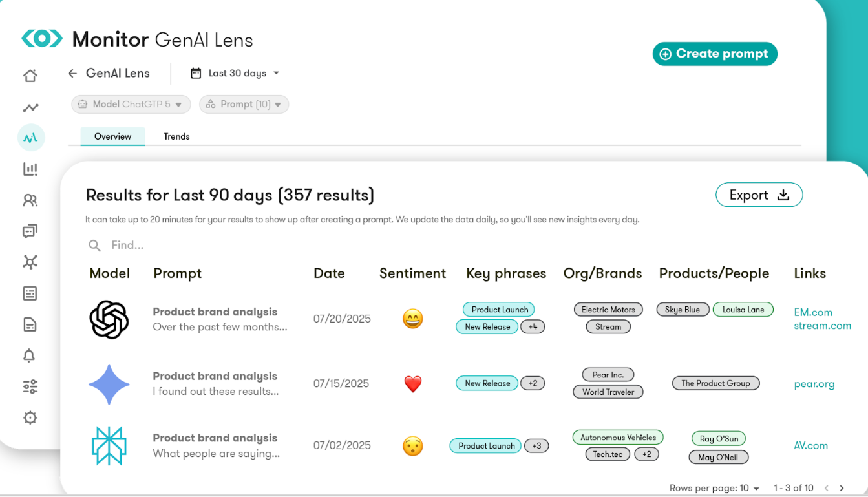The height and width of the screenshot is (497, 868).
Task: Click the Tech.tec brand chip
Action: [608, 454]
